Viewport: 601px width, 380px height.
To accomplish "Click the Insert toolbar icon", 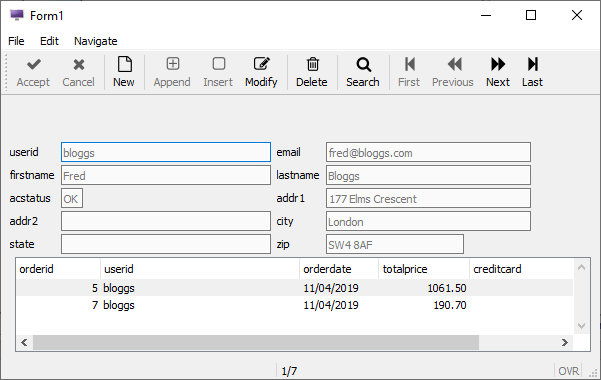I will (218, 64).
